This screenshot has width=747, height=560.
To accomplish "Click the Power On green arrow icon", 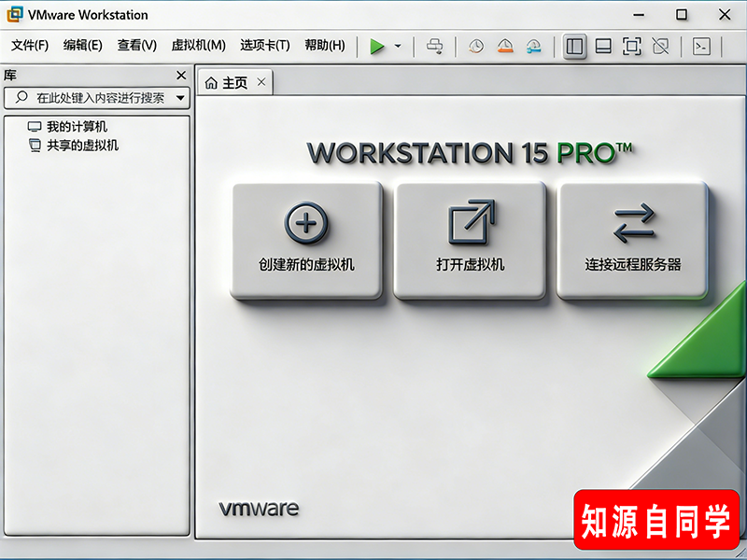I will click(378, 45).
